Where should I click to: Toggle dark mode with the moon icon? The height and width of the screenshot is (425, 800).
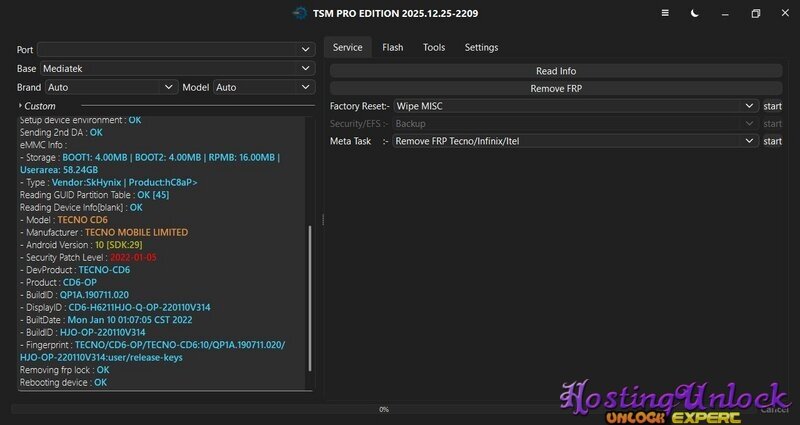point(695,14)
